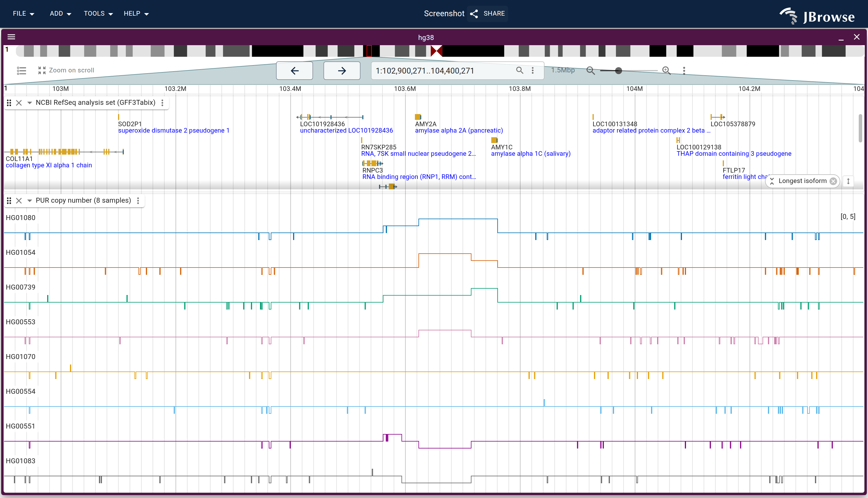Click the 1.5Mbp region size label

coord(563,70)
